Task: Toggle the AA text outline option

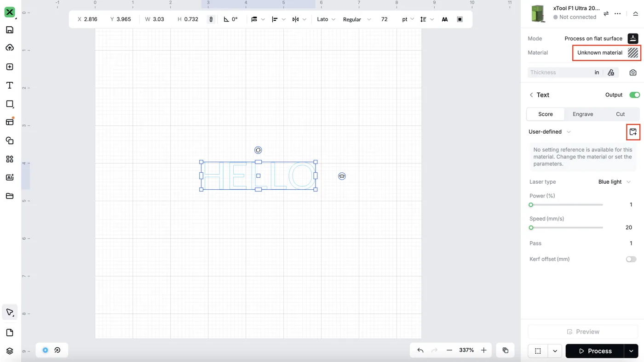Action: pos(444,19)
